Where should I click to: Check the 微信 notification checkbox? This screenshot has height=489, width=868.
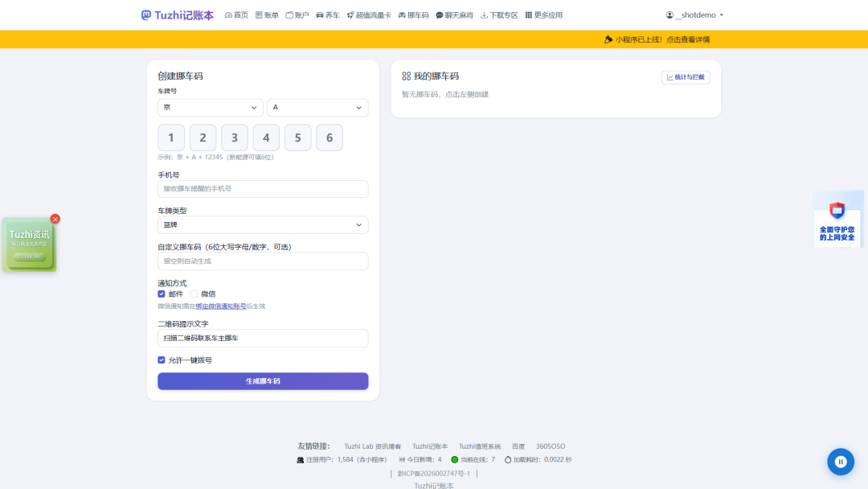click(x=194, y=294)
